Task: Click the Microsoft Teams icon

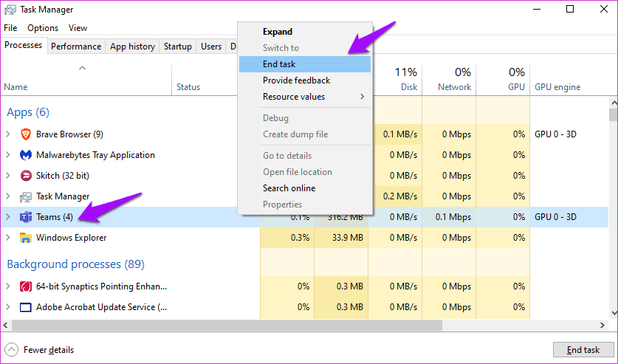Action: (x=25, y=217)
